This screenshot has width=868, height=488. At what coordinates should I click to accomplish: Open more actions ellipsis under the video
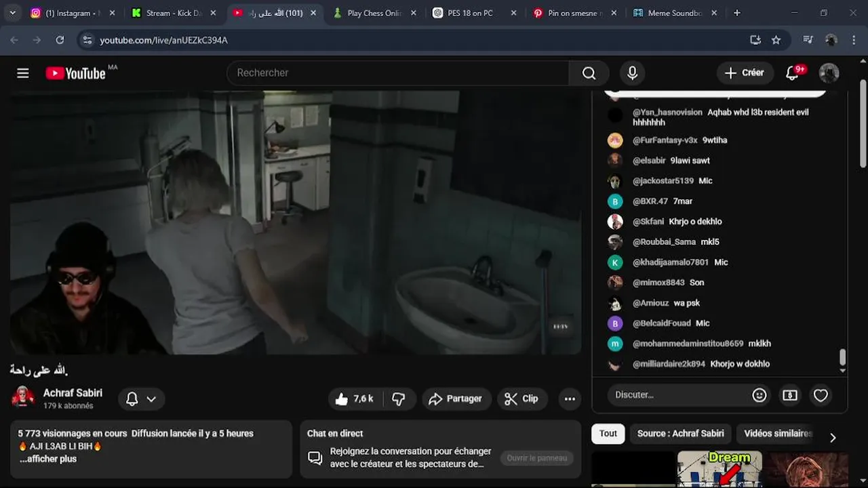570,399
